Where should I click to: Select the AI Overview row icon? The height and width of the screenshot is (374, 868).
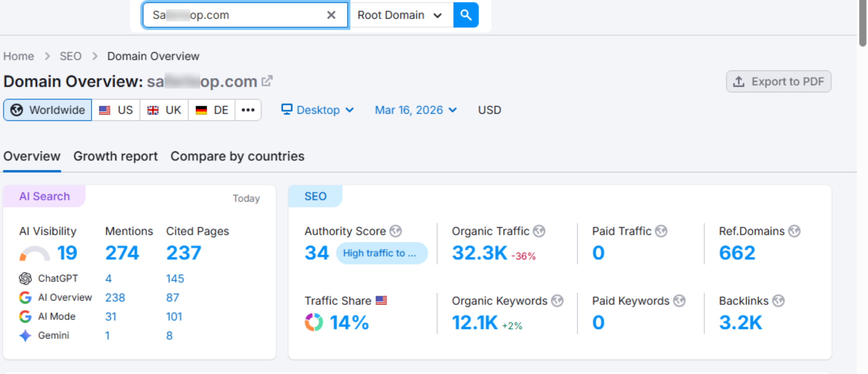(25, 297)
